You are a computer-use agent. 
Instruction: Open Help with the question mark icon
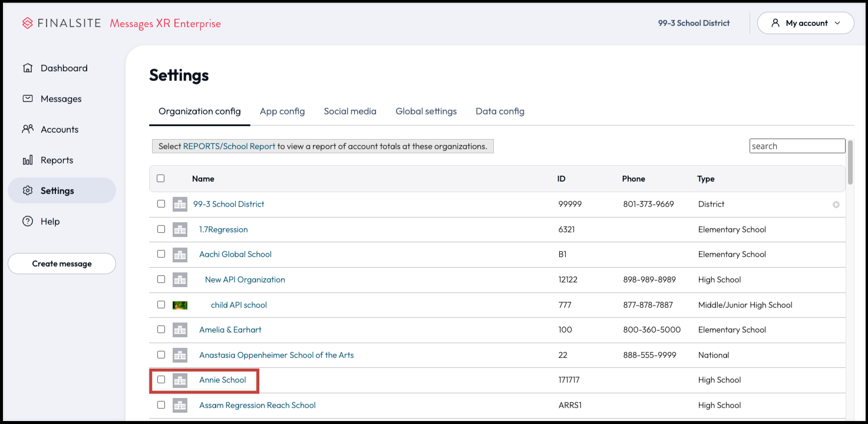point(27,221)
